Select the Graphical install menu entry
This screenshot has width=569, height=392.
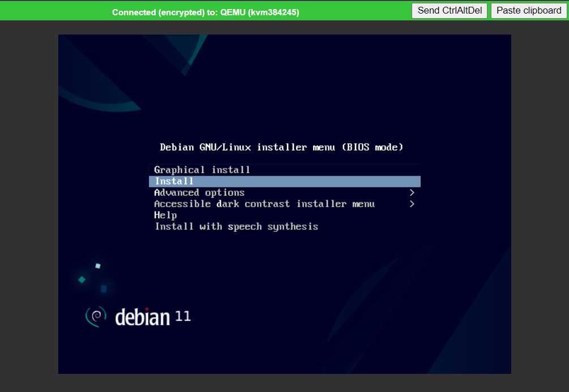pos(202,170)
